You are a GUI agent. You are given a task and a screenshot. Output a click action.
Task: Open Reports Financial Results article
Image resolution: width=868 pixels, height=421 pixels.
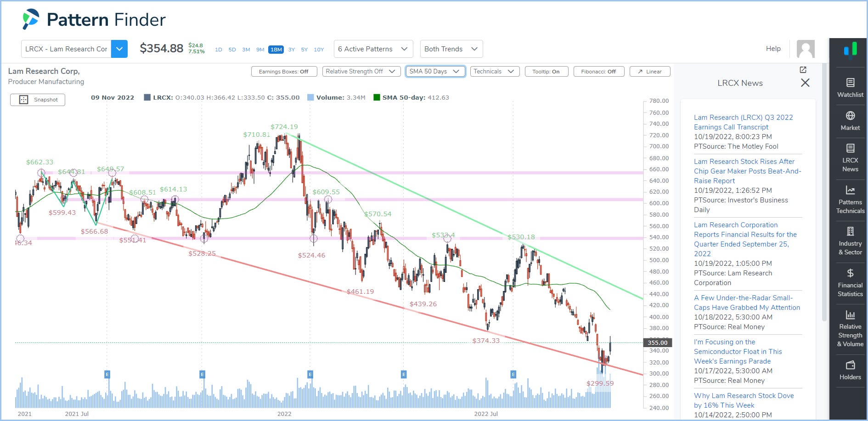pos(745,239)
